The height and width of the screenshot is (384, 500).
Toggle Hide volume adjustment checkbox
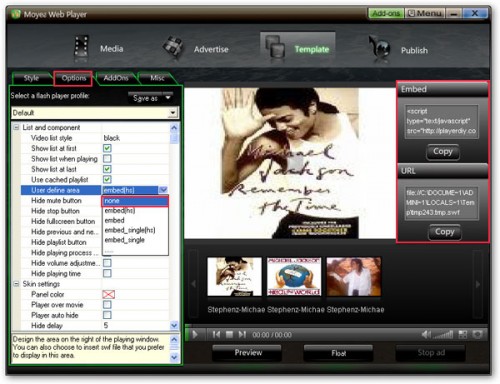click(x=107, y=263)
